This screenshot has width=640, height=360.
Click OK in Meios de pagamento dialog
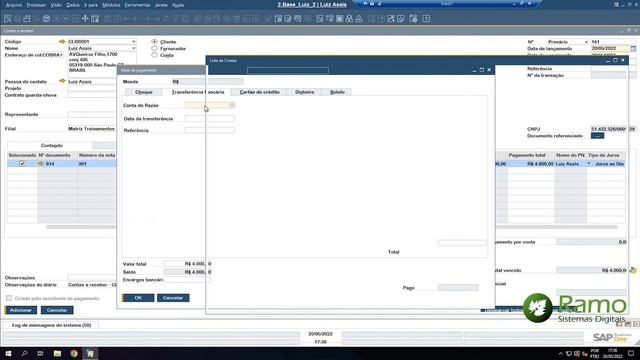click(x=138, y=298)
